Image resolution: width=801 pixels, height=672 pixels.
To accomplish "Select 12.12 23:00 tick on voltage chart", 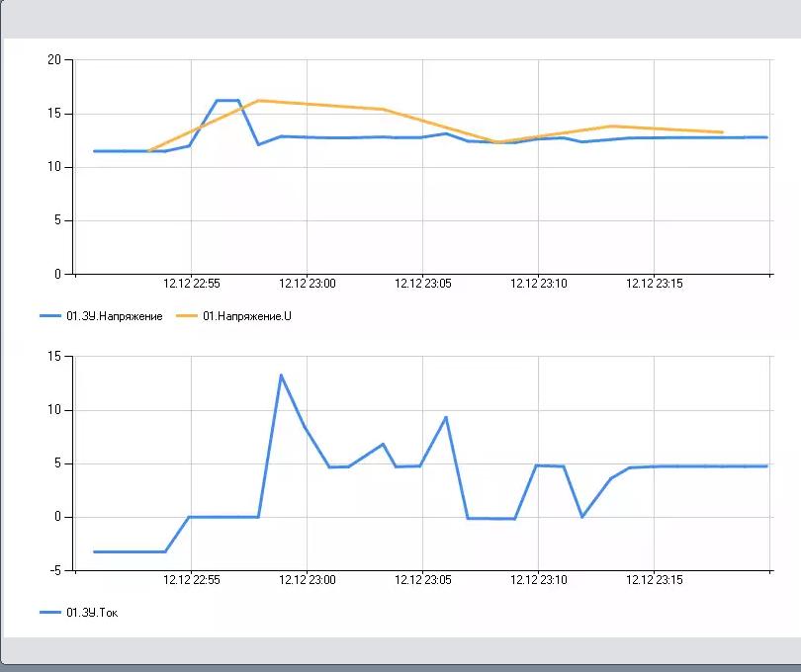I will click(308, 284).
